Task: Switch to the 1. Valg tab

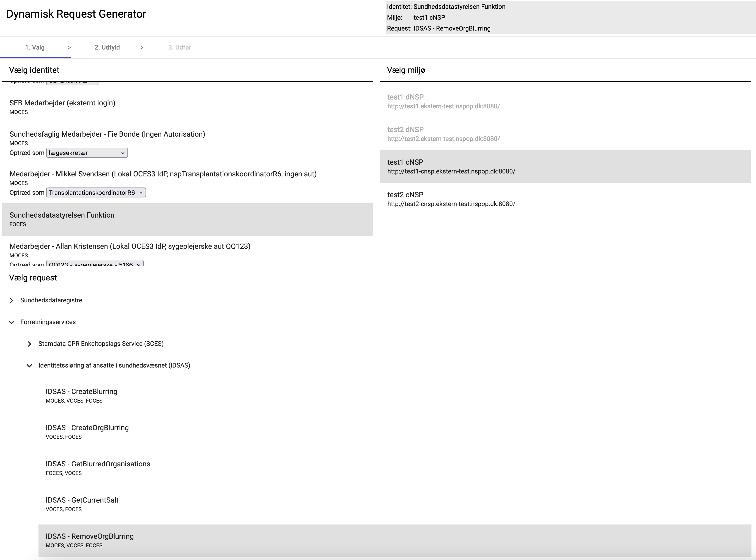Action: pos(35,47)
